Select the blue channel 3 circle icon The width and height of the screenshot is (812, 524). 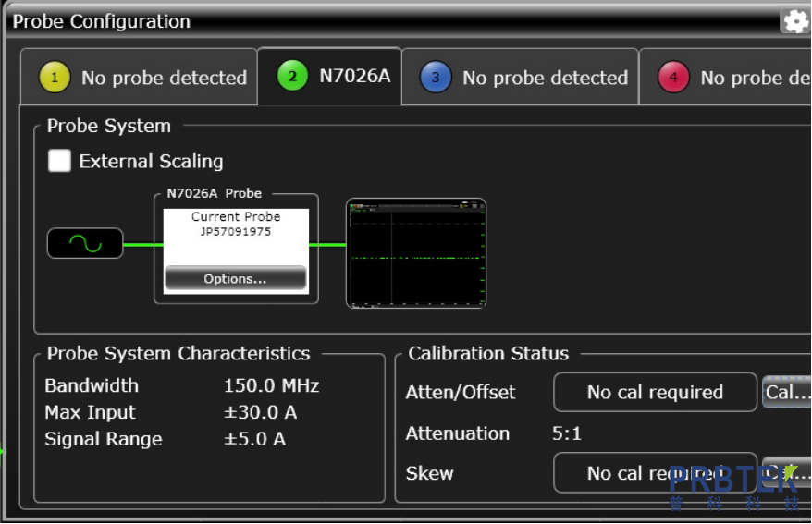click(436, 78)
